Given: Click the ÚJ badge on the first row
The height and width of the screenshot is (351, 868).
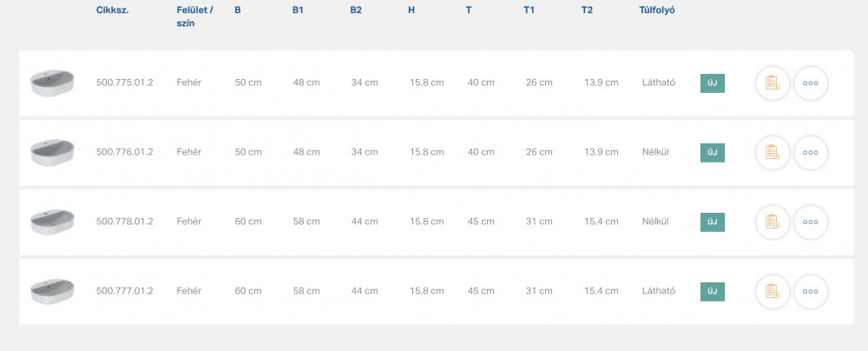Looking at the screenshot, I should pos(713,83).
